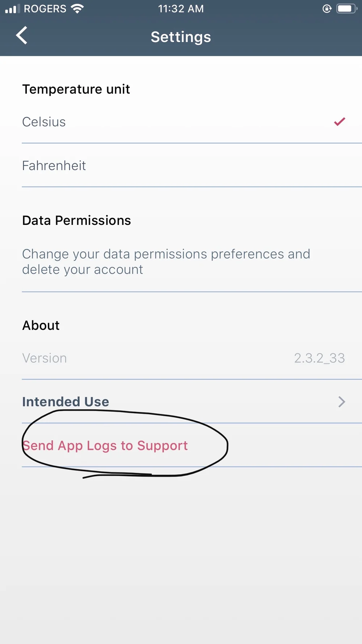Tap the version number 2.3.2_33

319,358
